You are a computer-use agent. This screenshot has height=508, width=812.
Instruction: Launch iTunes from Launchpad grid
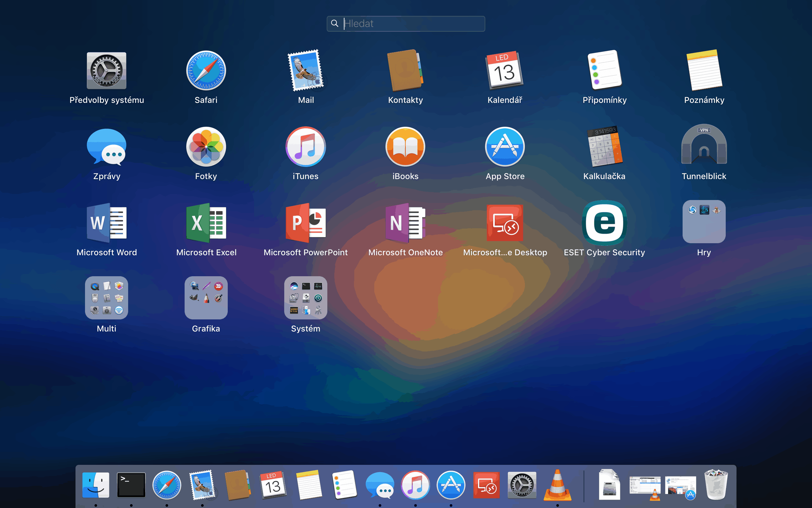tap(306, 147)
